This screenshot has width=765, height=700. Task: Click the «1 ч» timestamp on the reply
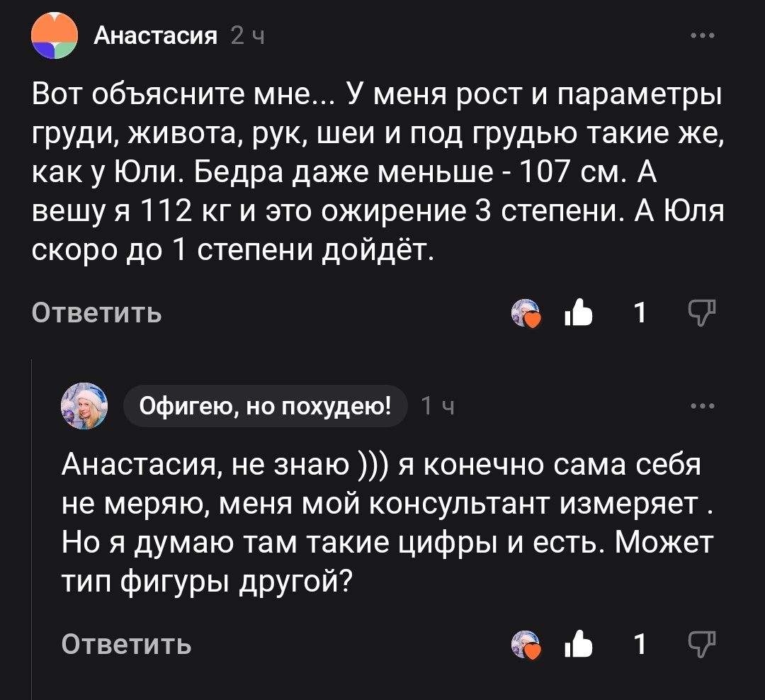pyautogui.click(x=436, y=405)
